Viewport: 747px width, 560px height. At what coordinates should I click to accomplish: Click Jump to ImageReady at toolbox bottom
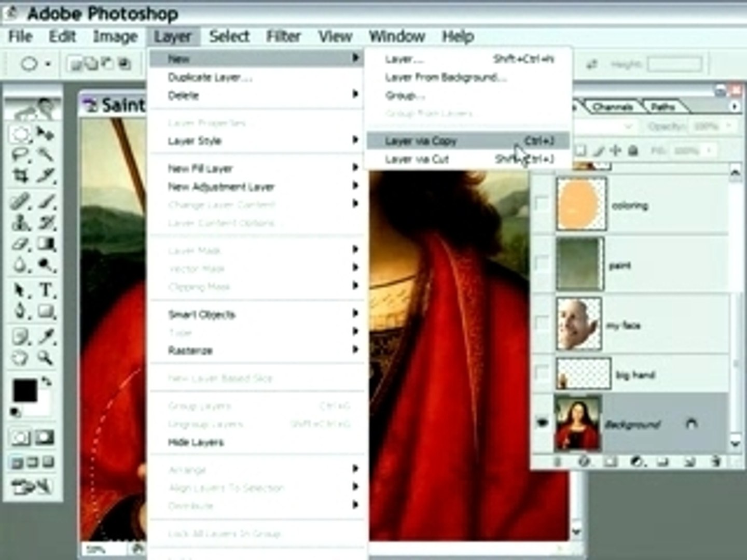32,486
